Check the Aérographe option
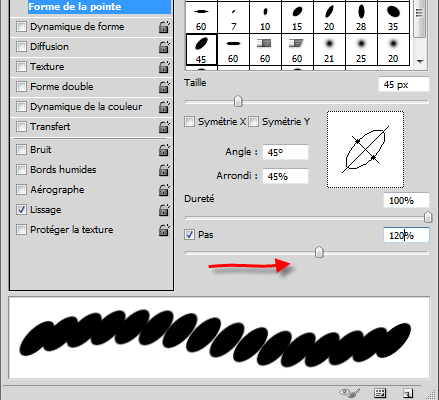Viewport: 439px width, 400px height. point(21,190)
